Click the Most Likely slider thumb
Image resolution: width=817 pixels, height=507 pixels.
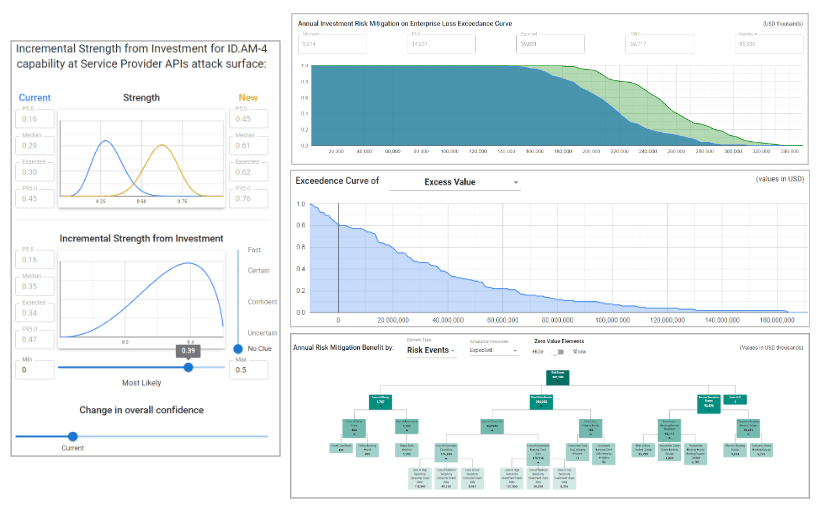(189, 367)
